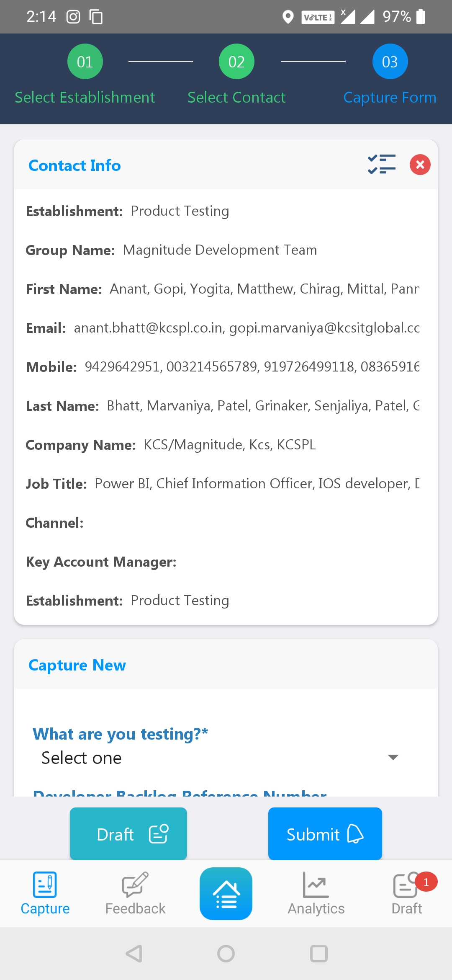Tap the Android back navigation button
This screenshot has height=980, width=452.
(x=134, y=954)
